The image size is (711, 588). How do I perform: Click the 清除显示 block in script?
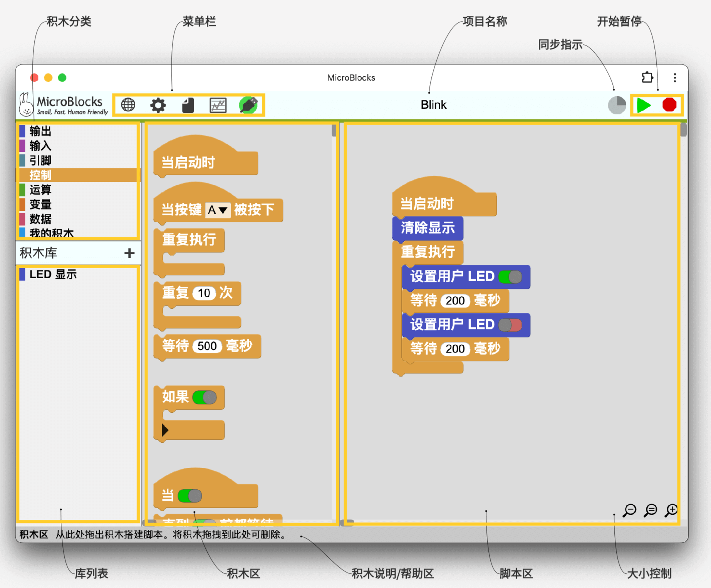click(428, 228)
